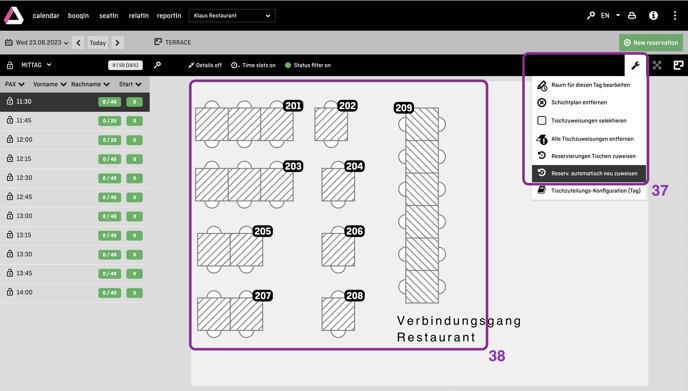688x391 pixels.
Task: Toggle Time slots on
Action: point(253,65)
